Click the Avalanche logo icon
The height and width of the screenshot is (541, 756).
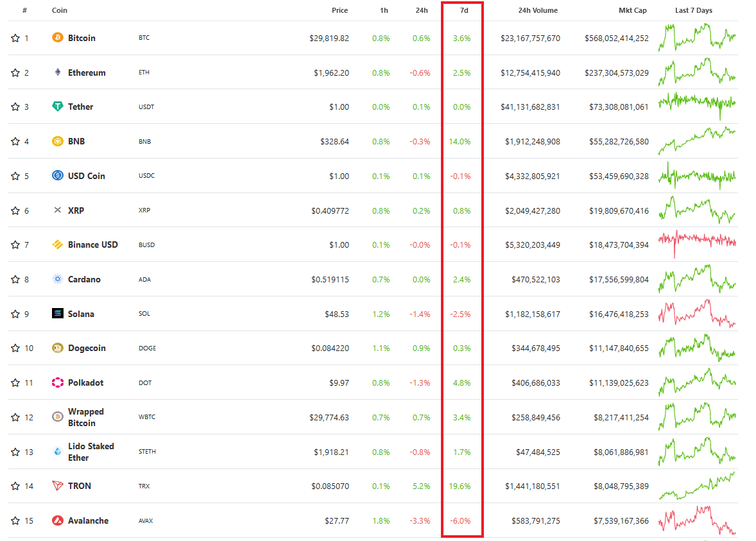click(x=57, y=520)
